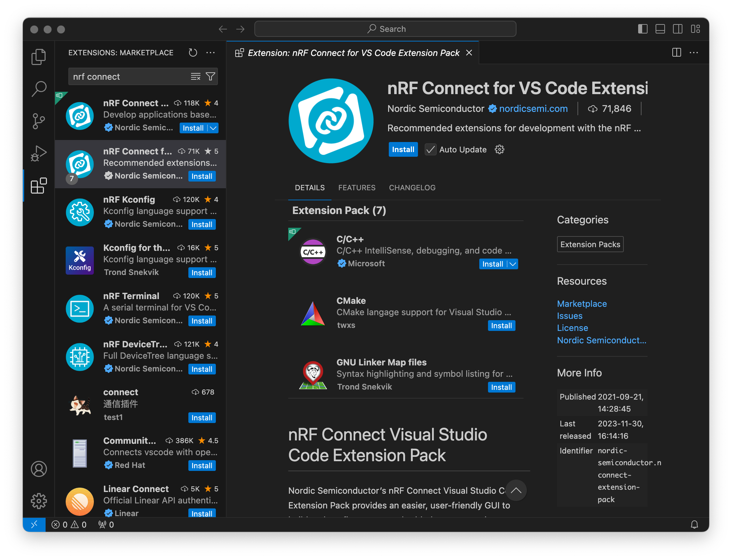
Task: Open the Explorer view in activity bar
Action: 39,57
